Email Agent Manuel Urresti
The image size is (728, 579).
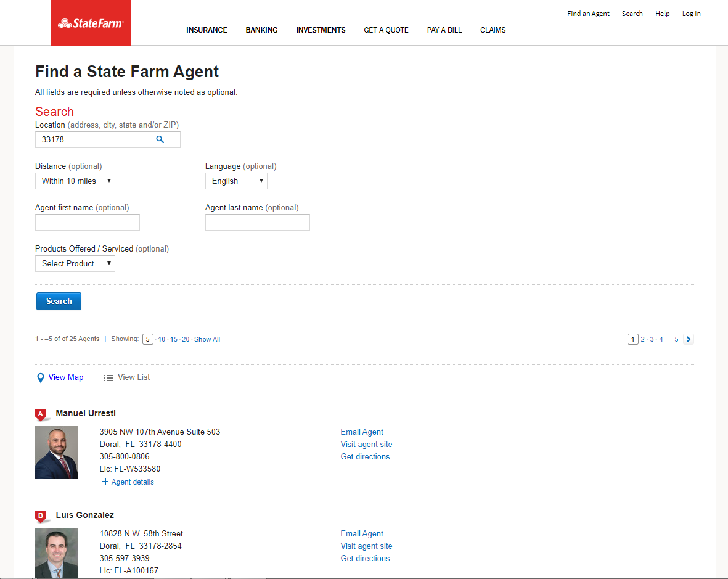pos(362,432)
